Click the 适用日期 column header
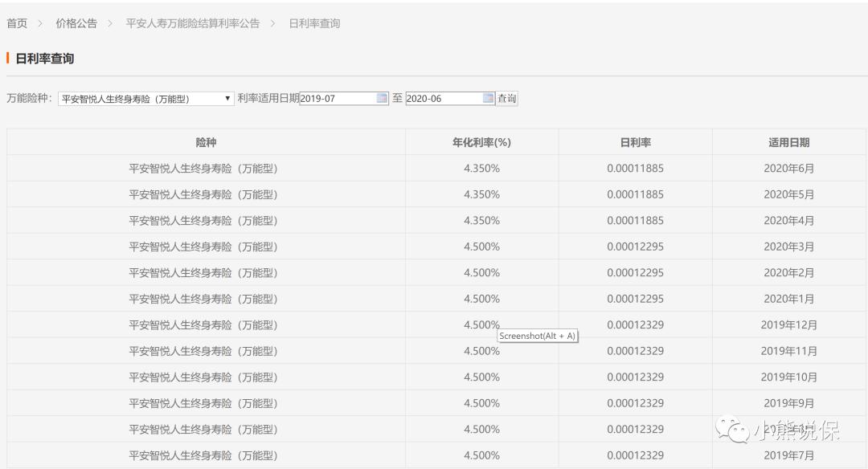This screenshot has height=469, width=868. coord(788,141)
